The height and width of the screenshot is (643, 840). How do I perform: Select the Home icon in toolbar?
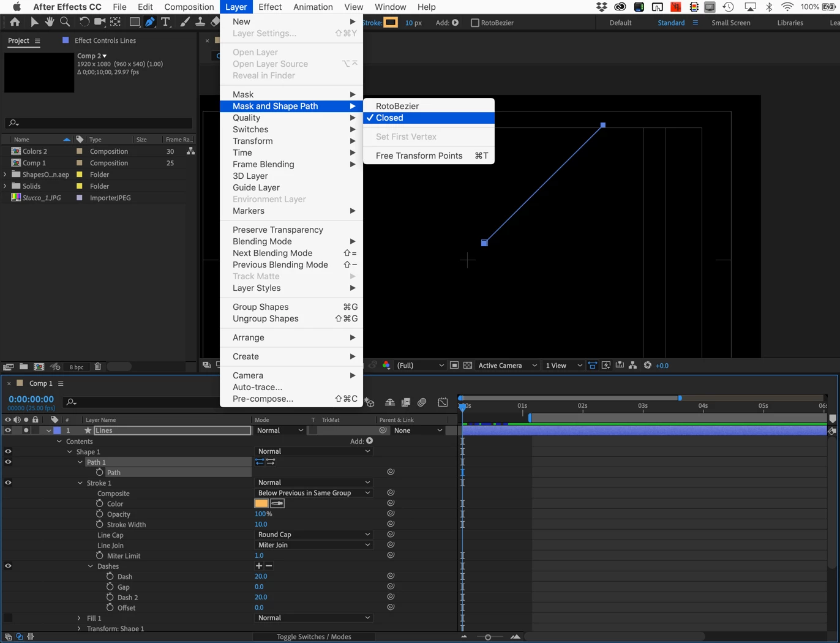click(15, 22)
